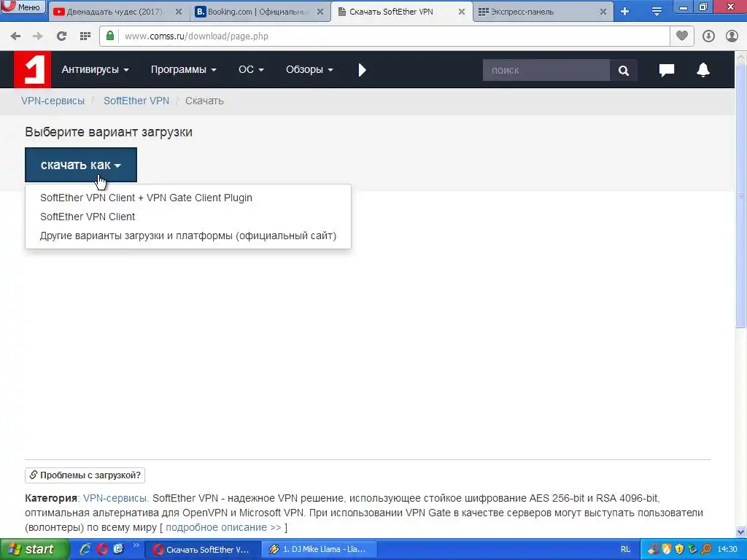Launch Internet Explorer from quick launch

(86, 549)
